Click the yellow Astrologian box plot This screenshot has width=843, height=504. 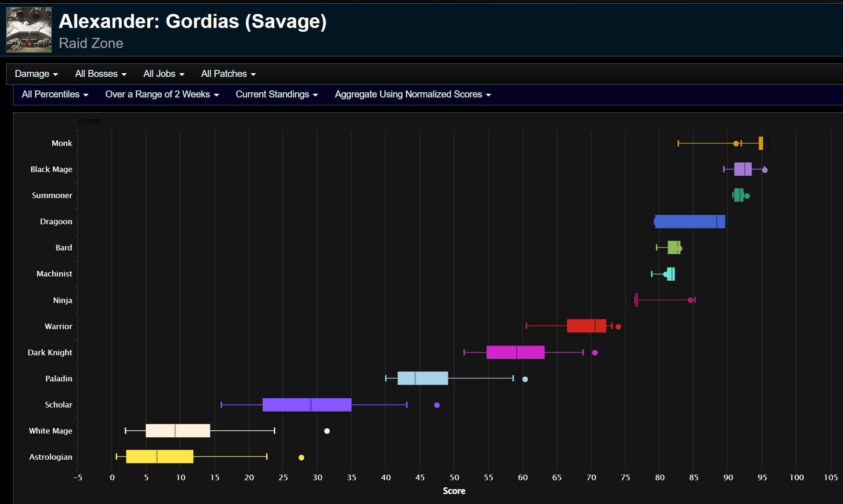[160, 456]
